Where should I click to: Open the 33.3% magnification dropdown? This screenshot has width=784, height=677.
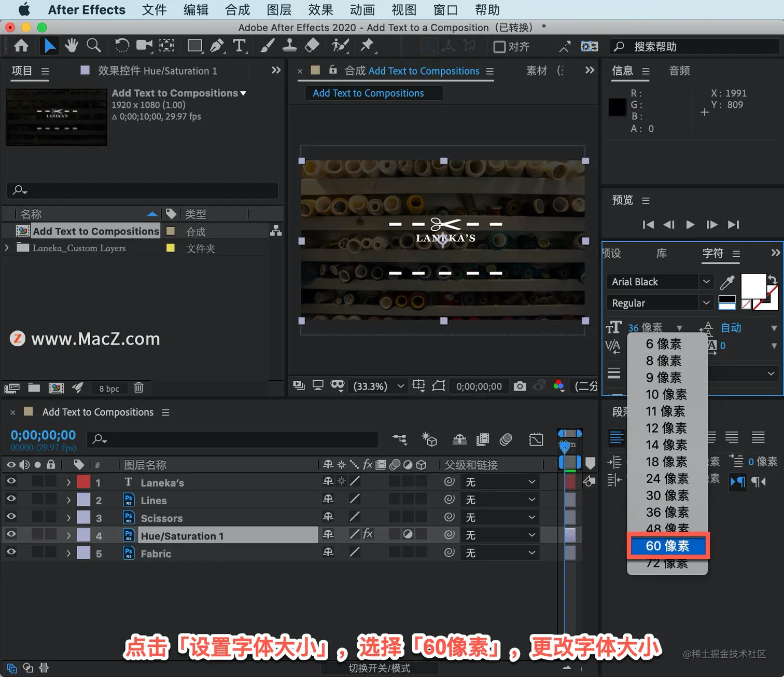click(x=378, y=386)
